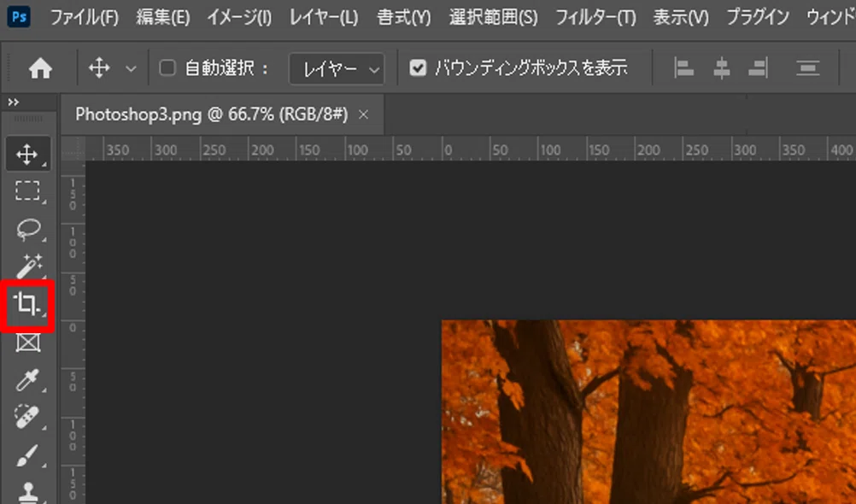Open the イメージ(I) menu
The image size is (856, 504).
(x=239, y=17)
